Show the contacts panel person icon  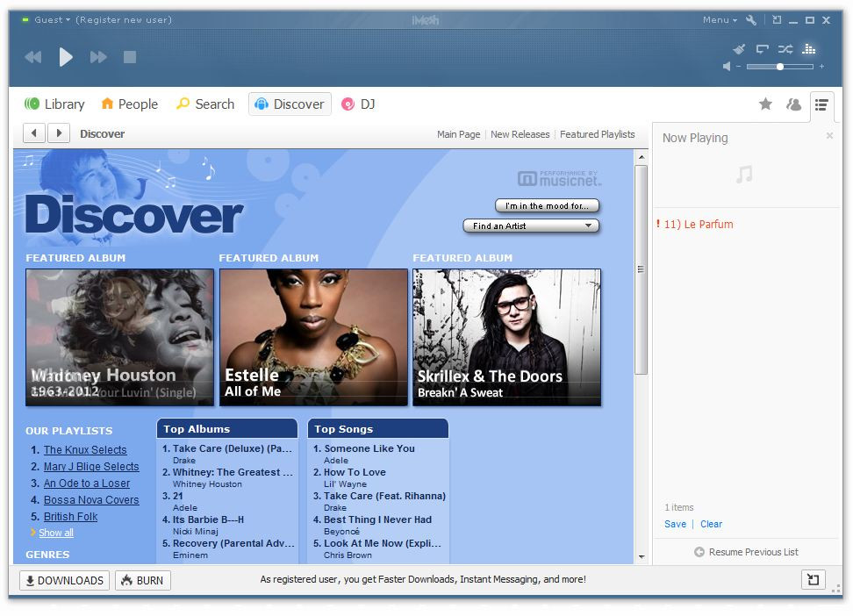(793, 104)
